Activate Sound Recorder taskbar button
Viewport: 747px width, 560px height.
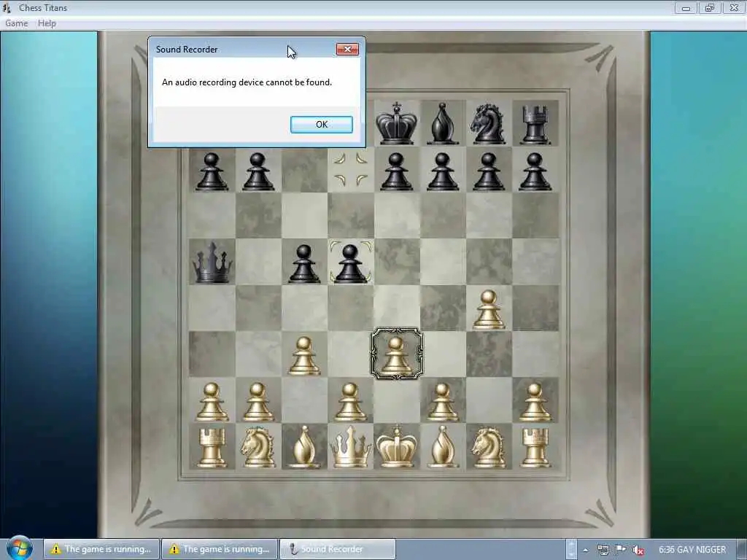[x=337, y=549]
